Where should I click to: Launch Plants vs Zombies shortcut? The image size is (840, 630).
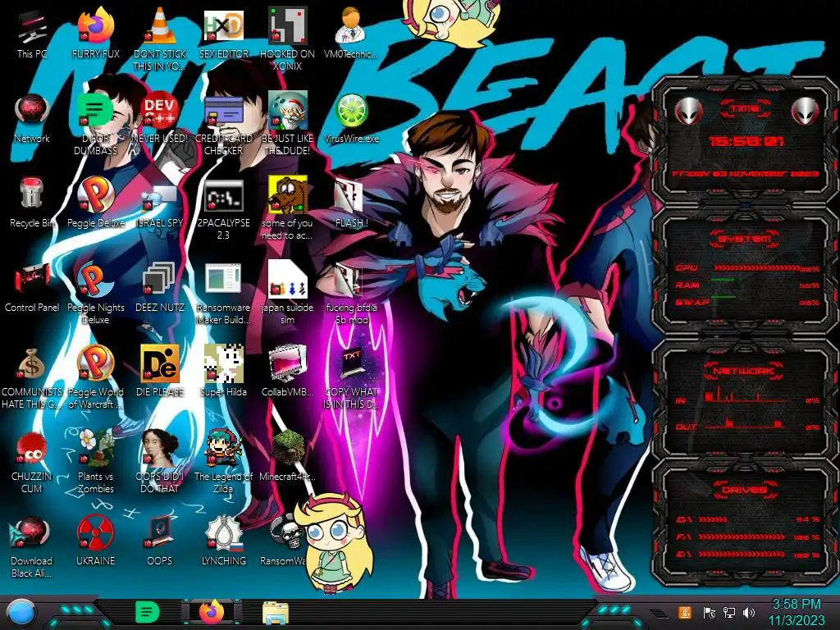tap(95, 462)
